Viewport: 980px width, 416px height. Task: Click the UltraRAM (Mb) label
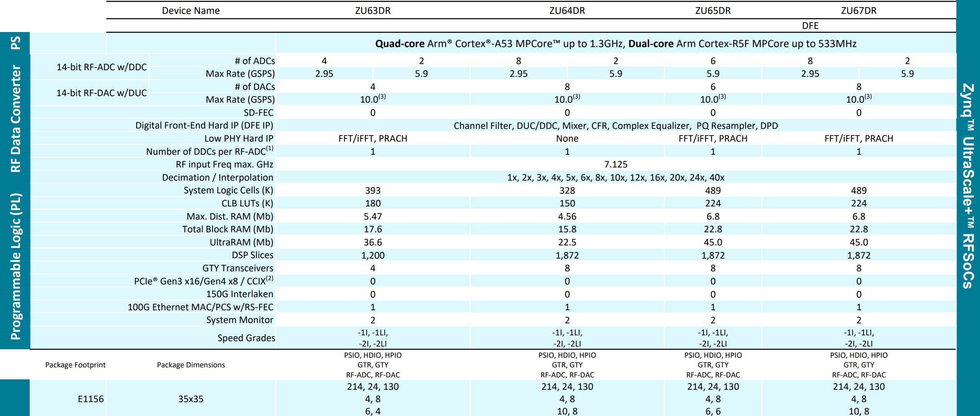241,242
